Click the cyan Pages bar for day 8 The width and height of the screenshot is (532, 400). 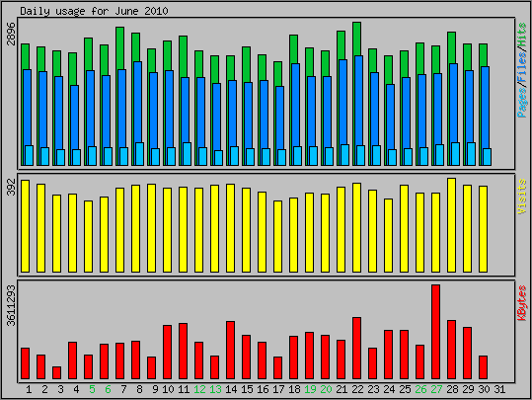[x=139, y=154]
